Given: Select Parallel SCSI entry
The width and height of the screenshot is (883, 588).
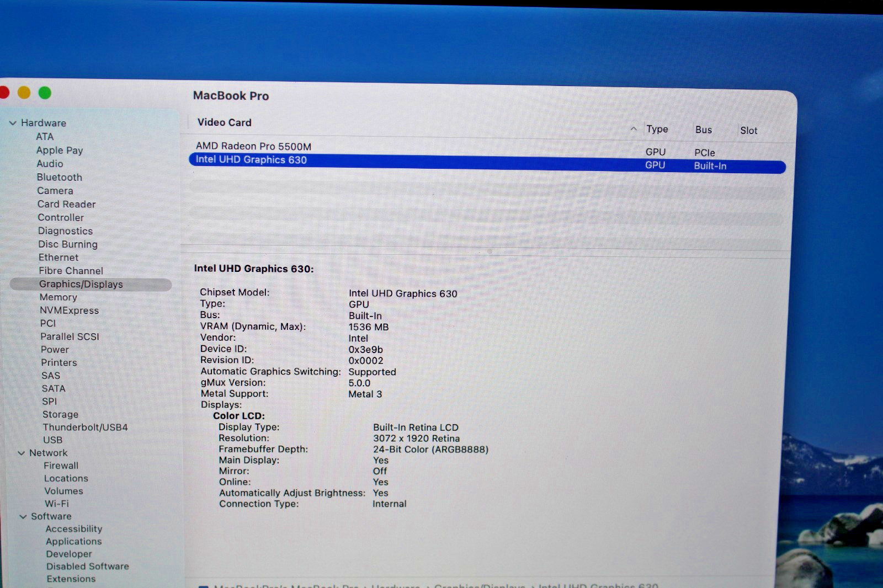Looking at the screenshot, I should coord(70,336).
